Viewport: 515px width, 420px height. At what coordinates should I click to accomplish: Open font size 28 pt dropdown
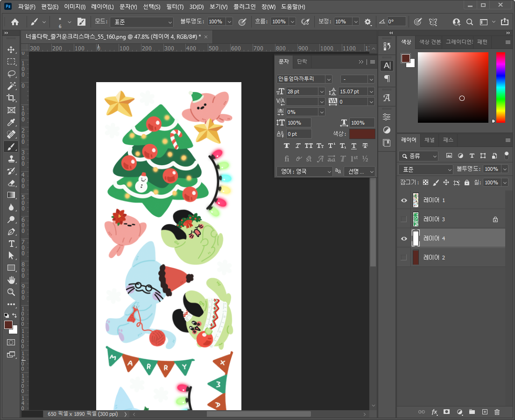322,91
